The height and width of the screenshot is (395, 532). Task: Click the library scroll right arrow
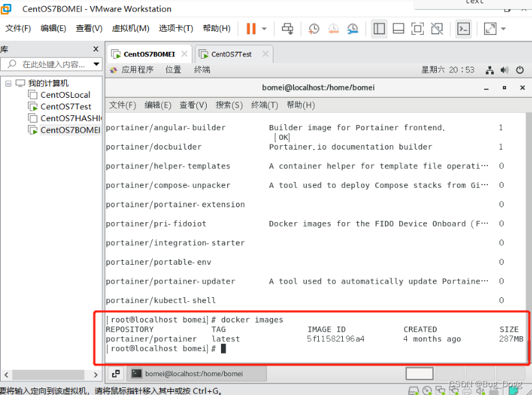[x=95, y=375]
